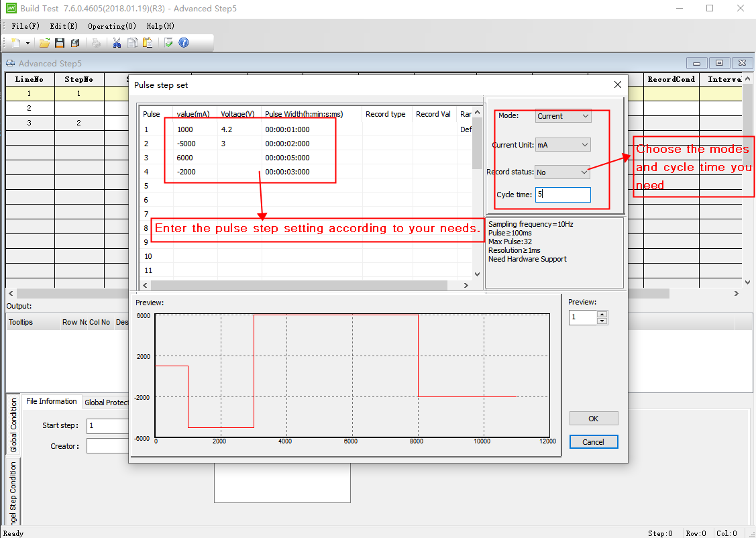The height and width of the screenshot is (538, 756).
Task: Click the RecordCond column header
Action: coord(671,79)
